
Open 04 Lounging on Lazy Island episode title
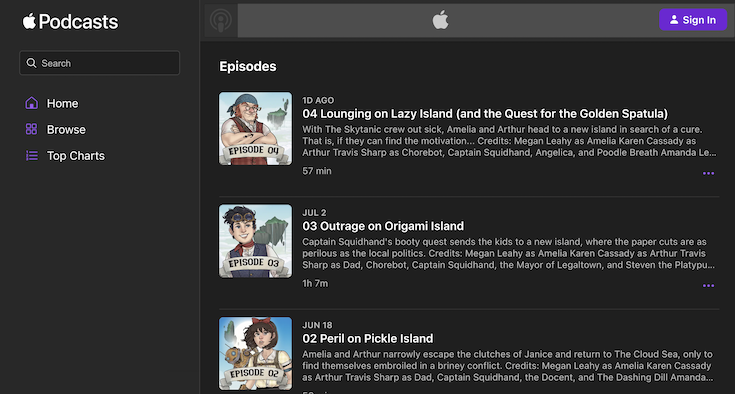tap(485, 114)
